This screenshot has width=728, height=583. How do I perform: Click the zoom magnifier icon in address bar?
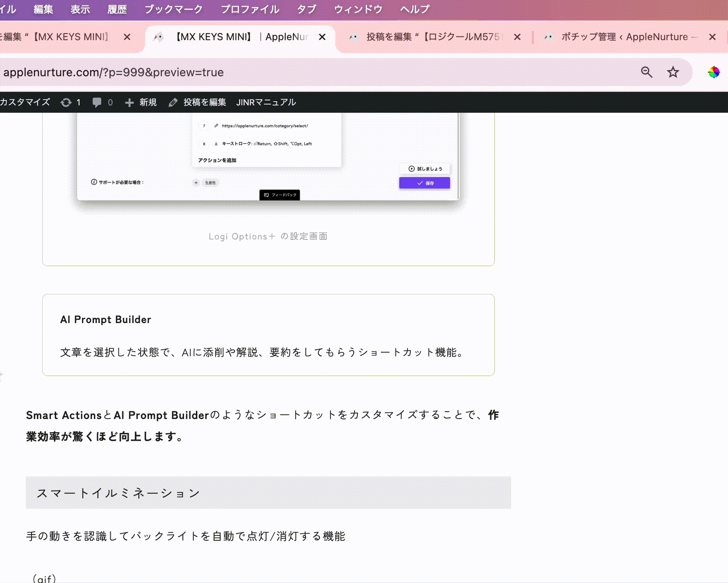[646, 72]
